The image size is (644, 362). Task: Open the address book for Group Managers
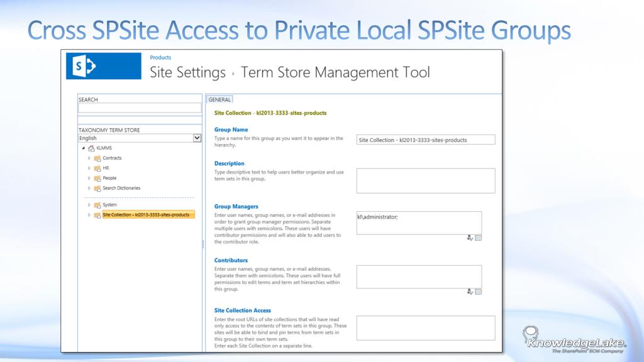pyautogui.click(x=479, y=238)
